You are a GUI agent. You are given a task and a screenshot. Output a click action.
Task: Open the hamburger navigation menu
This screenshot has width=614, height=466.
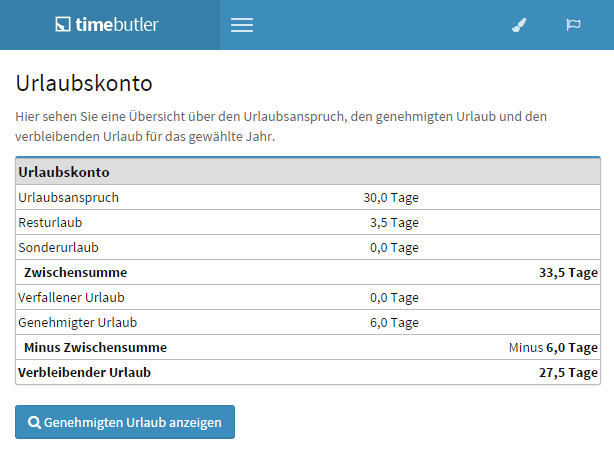pos(242,25)
